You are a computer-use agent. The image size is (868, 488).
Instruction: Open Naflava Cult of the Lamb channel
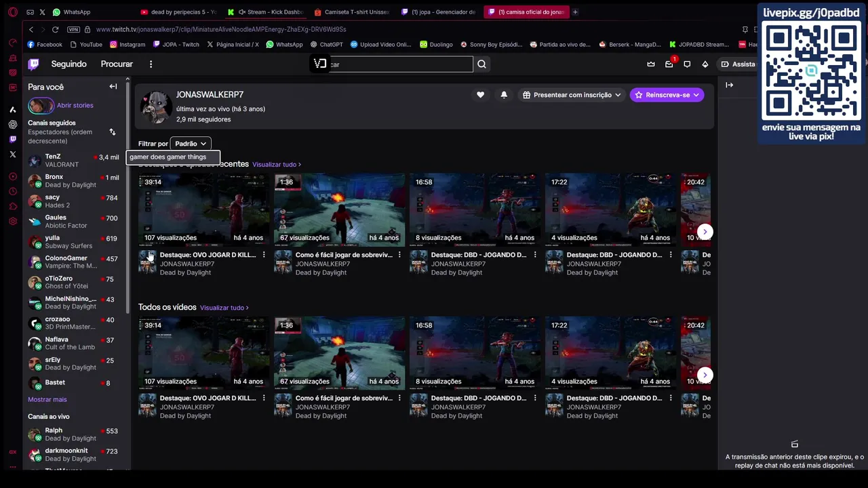click(73, 343)
